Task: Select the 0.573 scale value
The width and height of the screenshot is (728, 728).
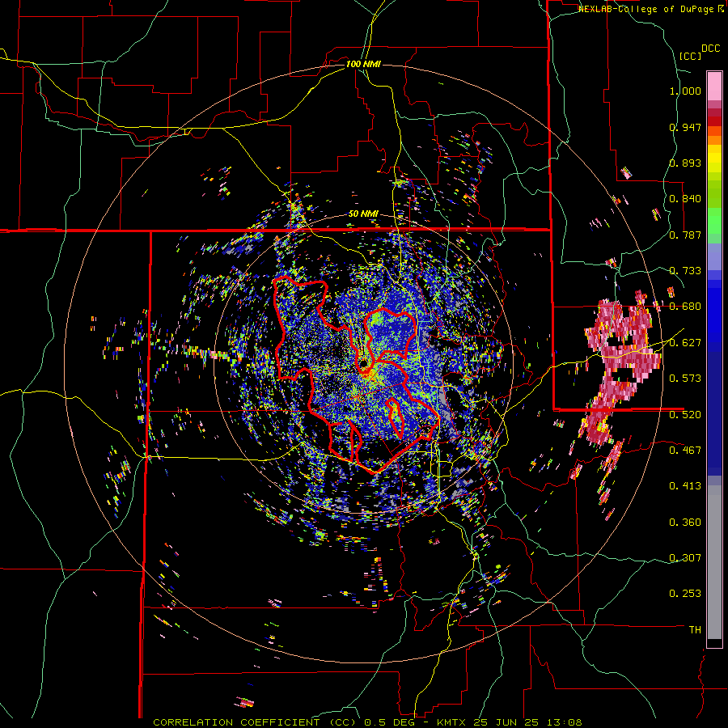Action: (685, 379)
